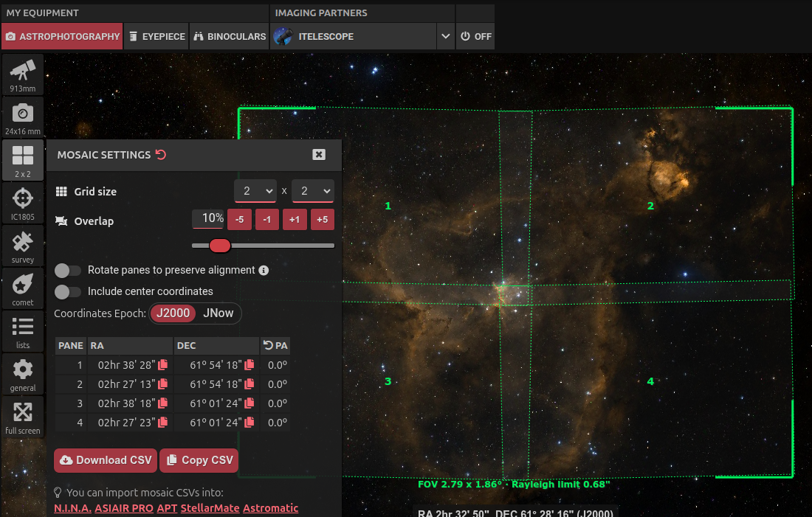Viewport: 812px width, 517px height.
Task: Click the PA rotation column header
Action: [275, 345]
